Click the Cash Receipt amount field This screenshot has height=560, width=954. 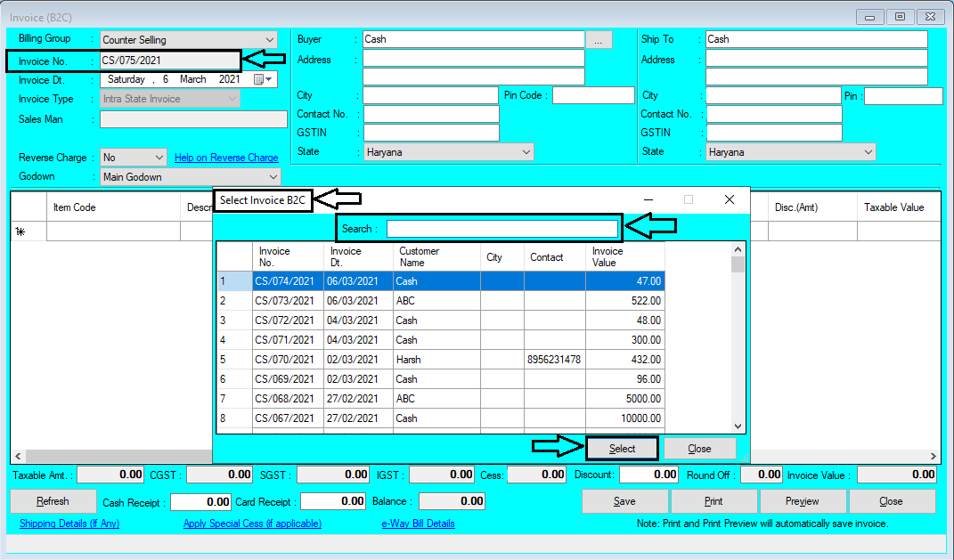[x=202, y=501]
